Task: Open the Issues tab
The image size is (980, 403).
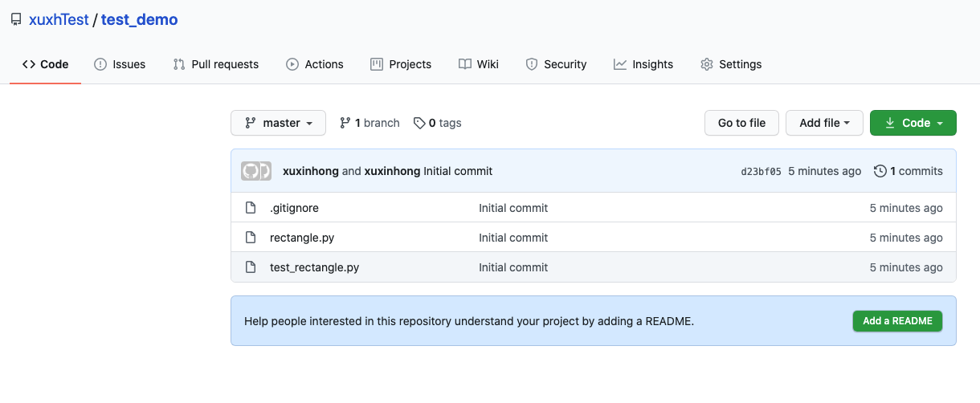Action: coord(120,64)
